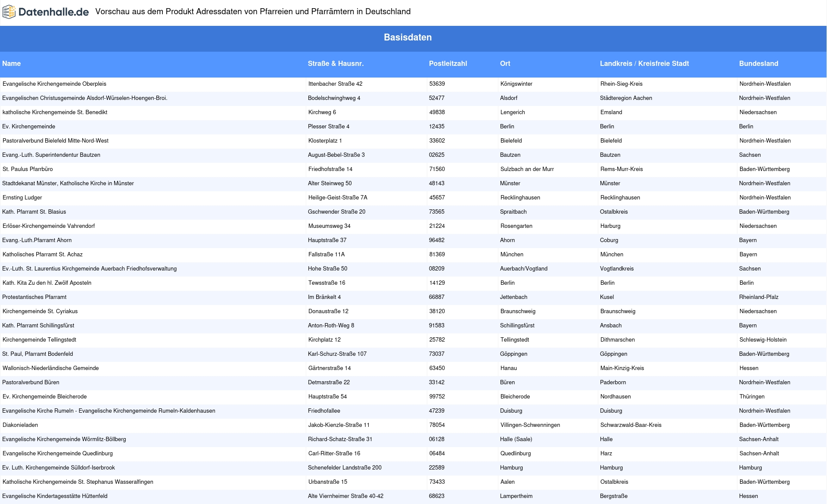Click Evang.-Luth.Pfarramt Ahorn
The width and height of the screenshot is (827, 504).
tap(37, 240)
